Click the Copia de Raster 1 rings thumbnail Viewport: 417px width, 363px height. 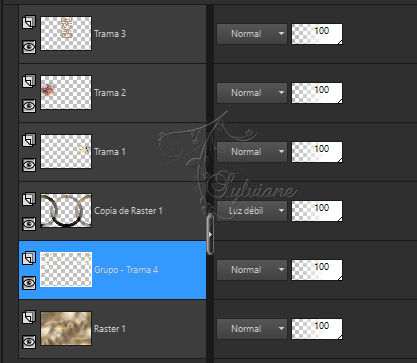coord(66,211)
